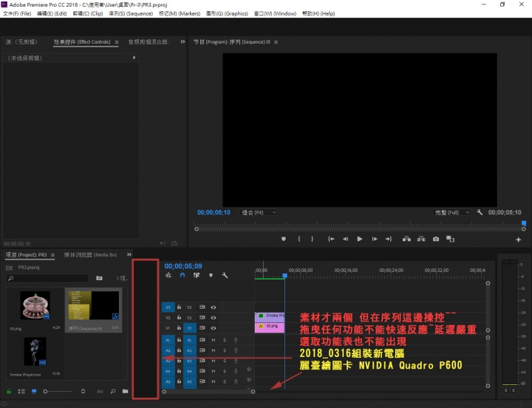Open the Sequence menu

point(131,13)
